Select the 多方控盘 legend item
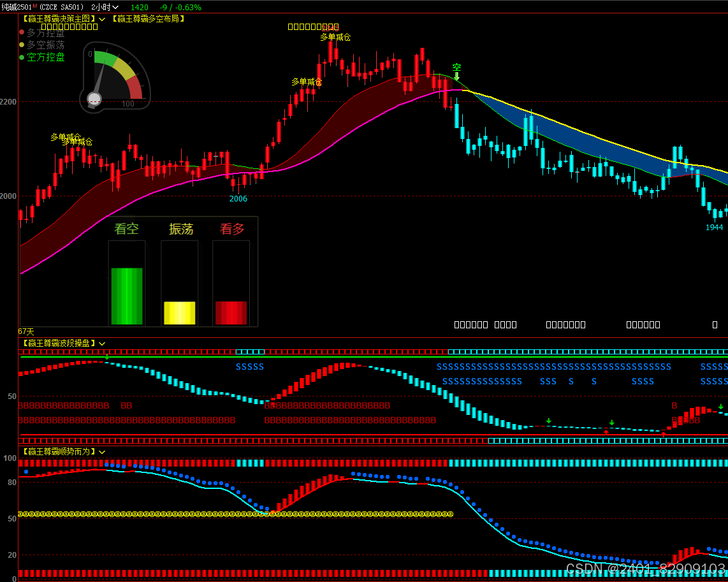 coord(42,33)
